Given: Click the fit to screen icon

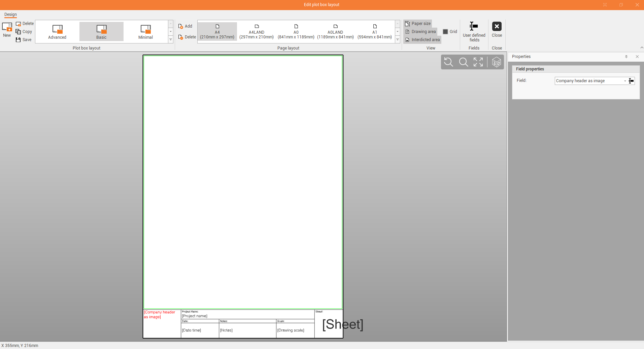Looking at the screenshot, I should coord(478,62).
